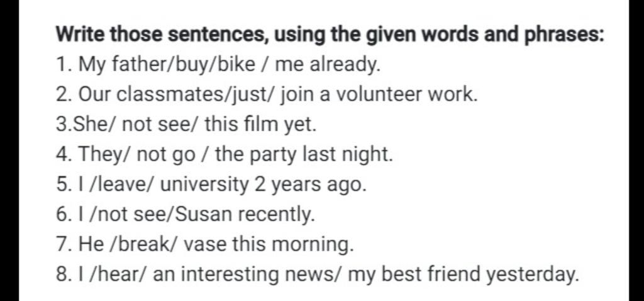
Task: Select sentence 1 about My father
Action: [x=218, y=65]
